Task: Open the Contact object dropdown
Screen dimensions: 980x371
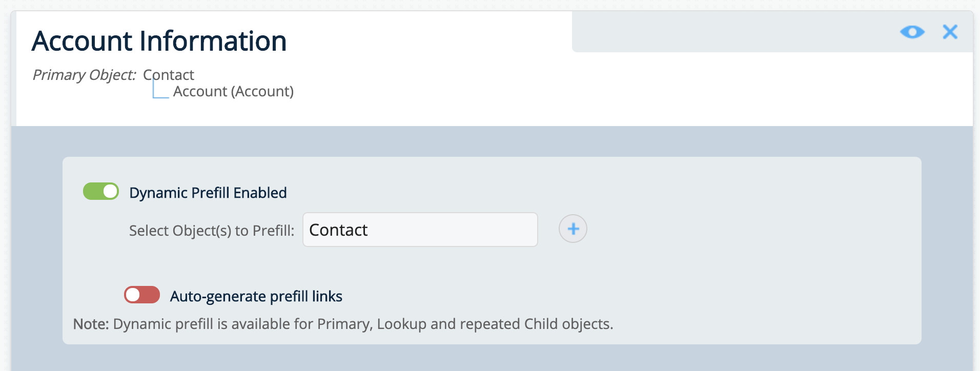Action: tap(420, 230)
